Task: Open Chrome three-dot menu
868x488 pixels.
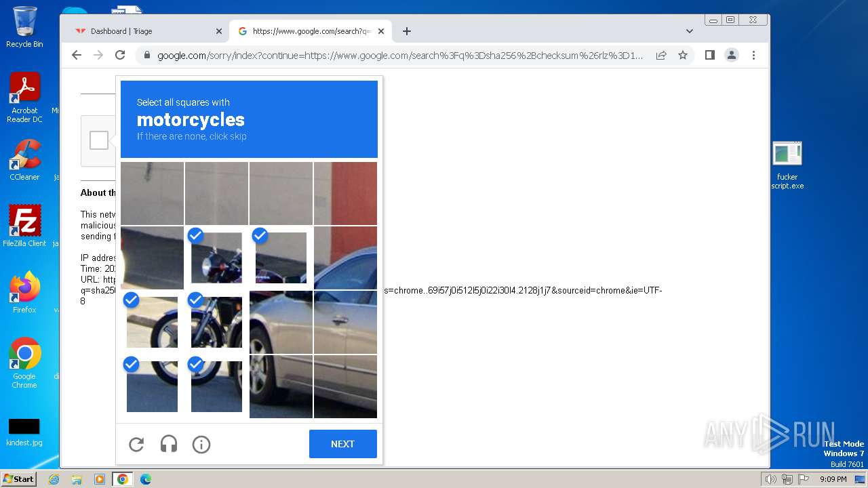Action: tap(753, 56)
